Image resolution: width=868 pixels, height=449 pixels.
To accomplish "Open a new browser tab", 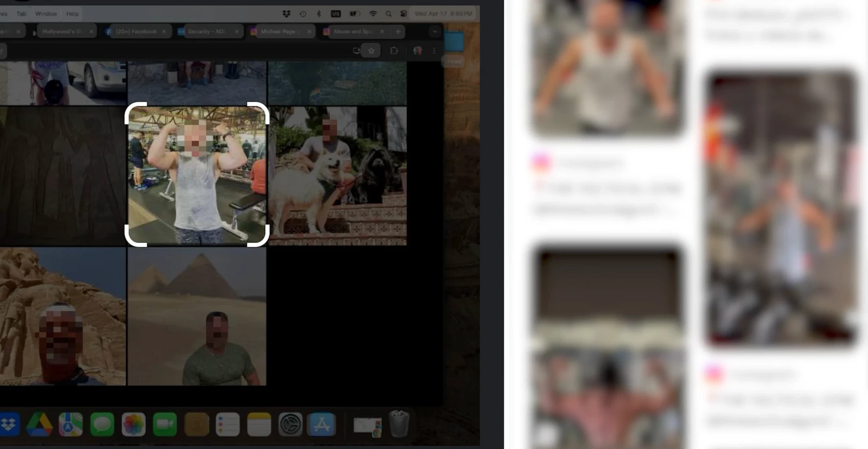I will pyautogui.click(x=398, y=31).
